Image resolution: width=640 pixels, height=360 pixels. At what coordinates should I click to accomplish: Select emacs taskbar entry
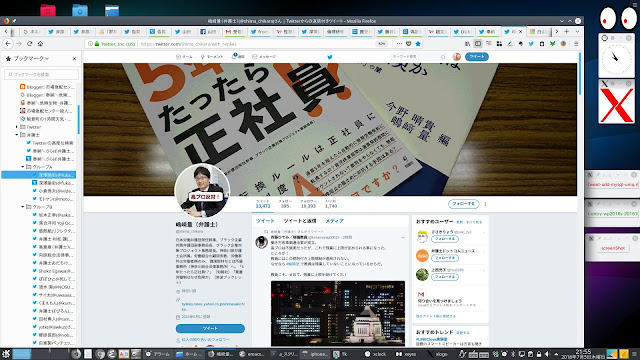[252, 354]
